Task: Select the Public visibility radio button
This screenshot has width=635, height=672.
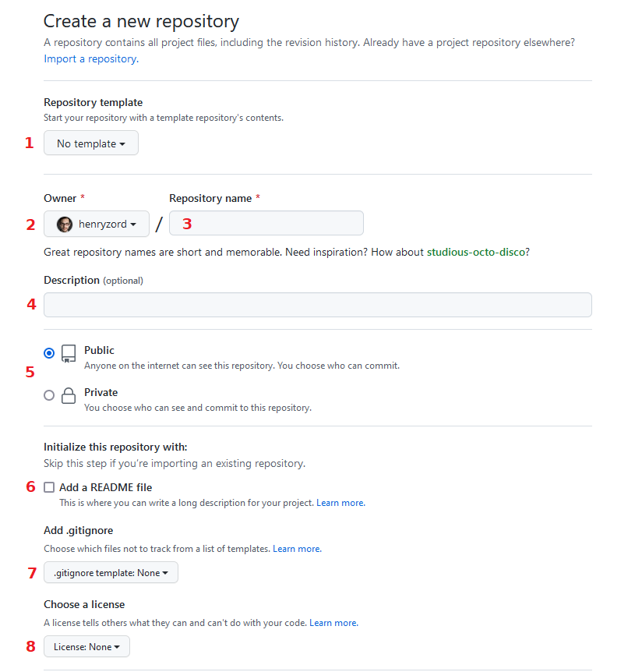Action: coord(49,353)
